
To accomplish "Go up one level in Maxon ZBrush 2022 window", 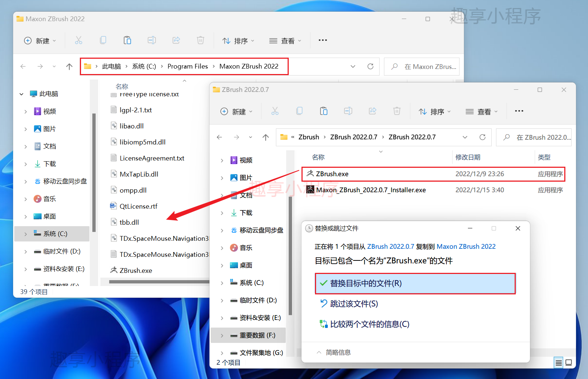I will coord(69,66).
